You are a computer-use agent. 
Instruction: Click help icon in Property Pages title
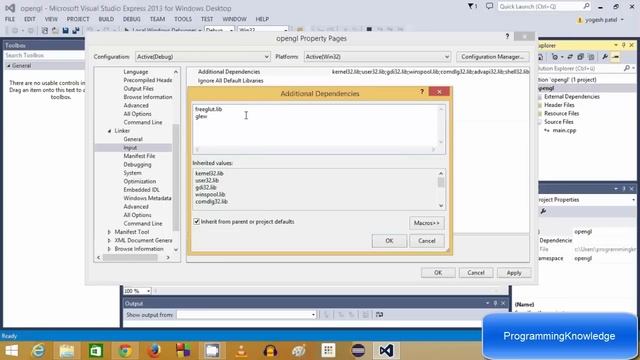[507, 36]
